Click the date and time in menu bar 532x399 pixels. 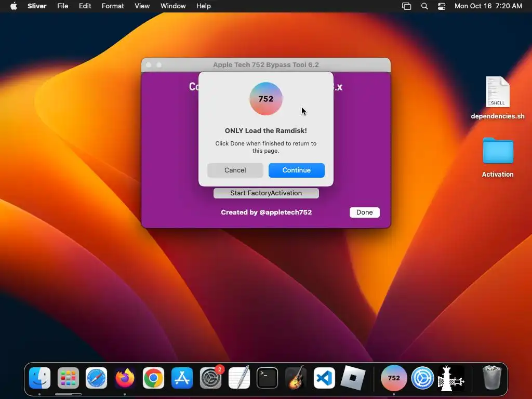488,6
